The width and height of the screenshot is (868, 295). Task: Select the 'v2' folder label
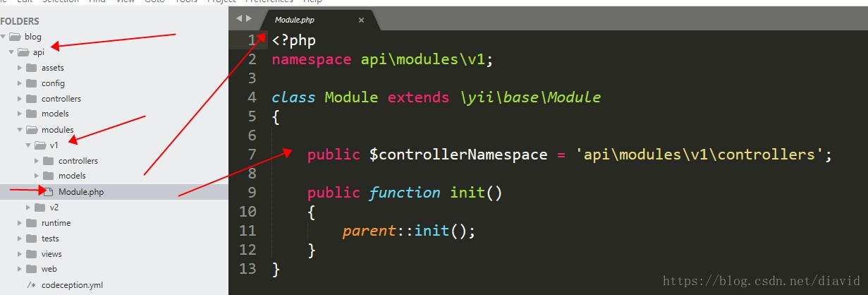(x=54, y=207)
